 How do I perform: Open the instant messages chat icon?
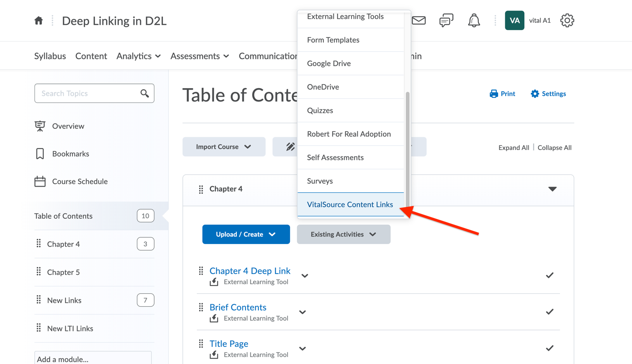tap(446, 20)
